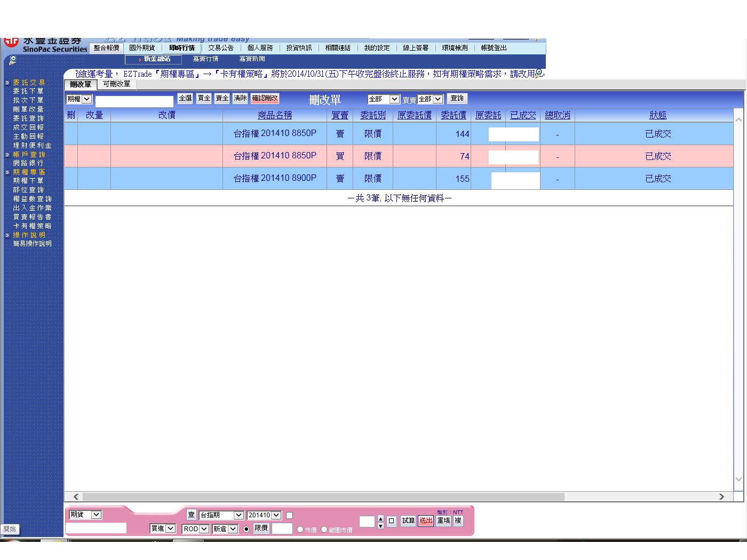Open 網路銀行 in the sidebar

pyautogui.click(x=28, y=163)
